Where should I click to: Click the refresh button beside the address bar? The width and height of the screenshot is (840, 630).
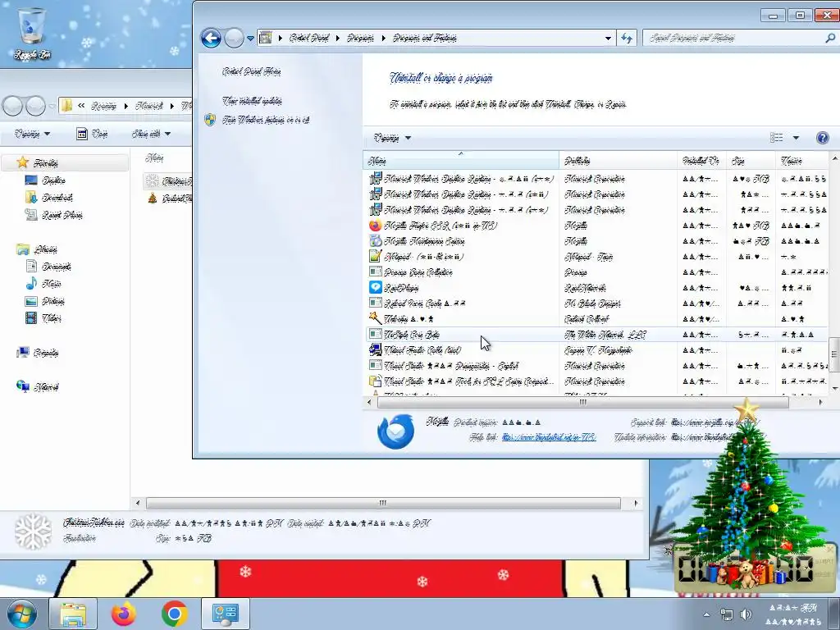point(627,38)
